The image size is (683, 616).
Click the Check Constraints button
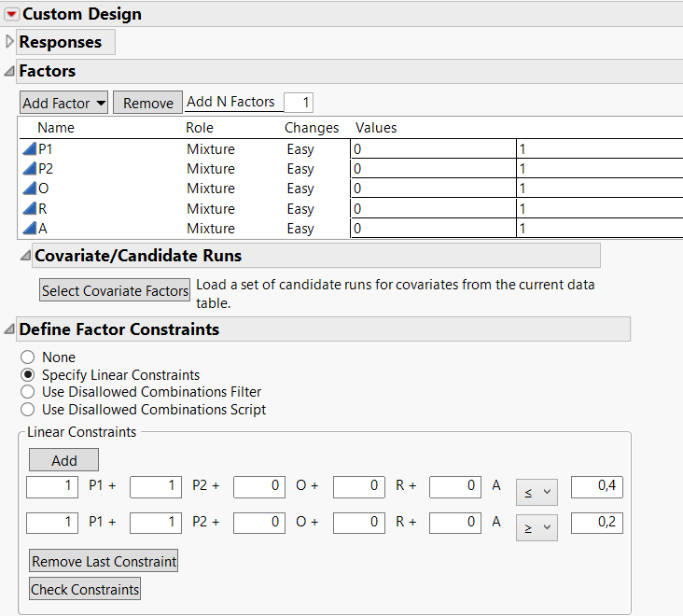pos(85,589)
